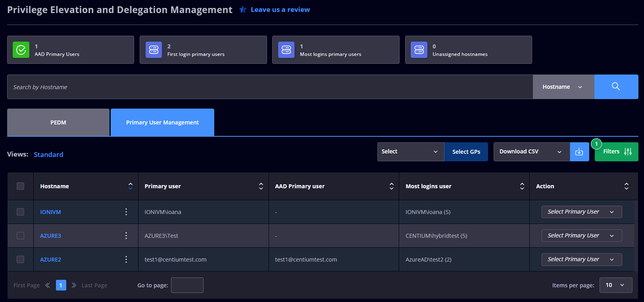Open the three-dot menu for AZURE2
Image resolution: width=644 pixels, height=302 pixels.
click(x=126, y=260)
